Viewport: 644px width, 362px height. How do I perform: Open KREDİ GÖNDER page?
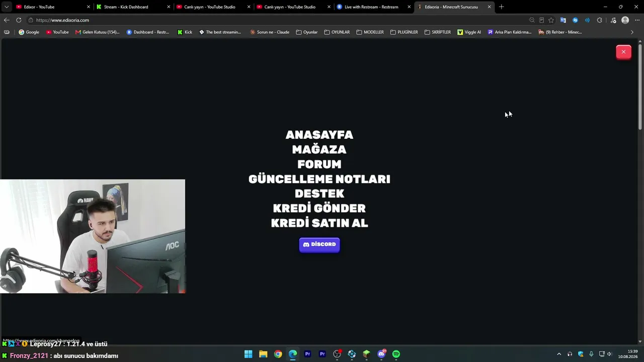coord(319,208)
